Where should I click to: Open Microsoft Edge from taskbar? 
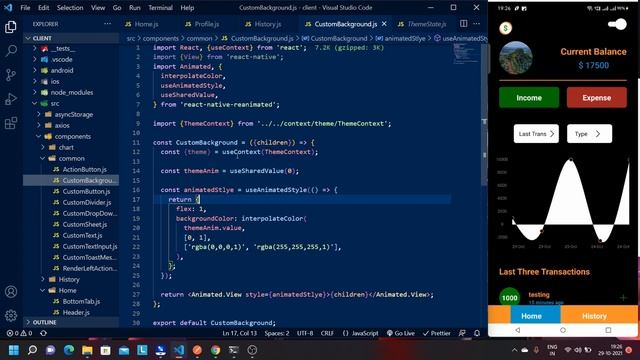[69, 350]
